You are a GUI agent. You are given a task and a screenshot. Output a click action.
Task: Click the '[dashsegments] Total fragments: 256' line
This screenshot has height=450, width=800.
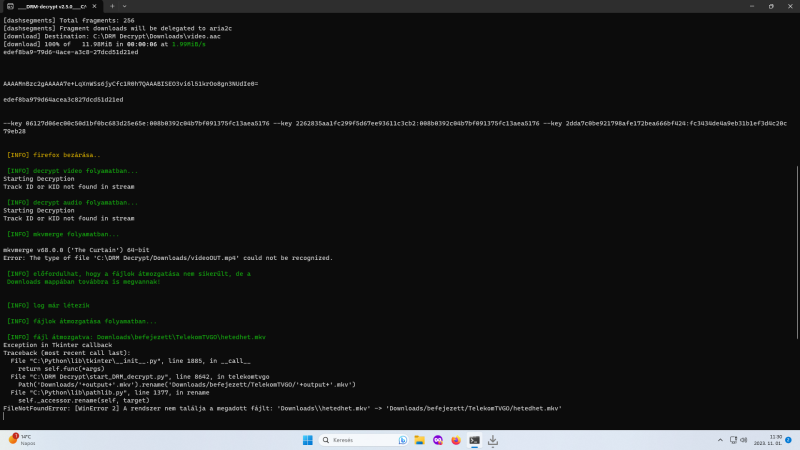pos(69,21)
